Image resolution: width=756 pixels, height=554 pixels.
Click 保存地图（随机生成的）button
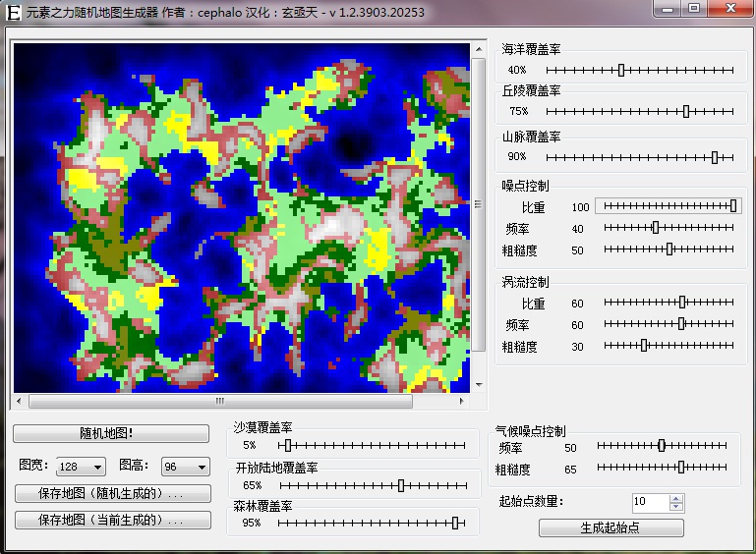tap(113, 493)
